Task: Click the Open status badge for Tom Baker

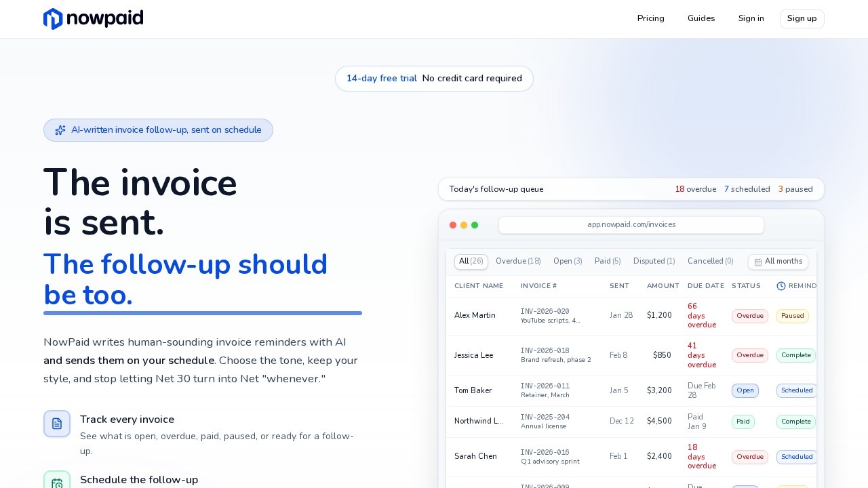Action: [745, 390]
